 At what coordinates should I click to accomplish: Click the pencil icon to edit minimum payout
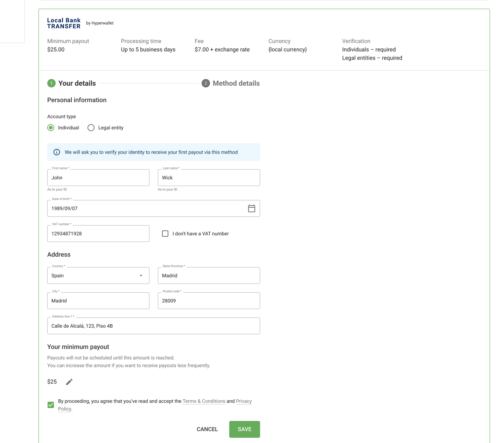(x=69, y=382)
